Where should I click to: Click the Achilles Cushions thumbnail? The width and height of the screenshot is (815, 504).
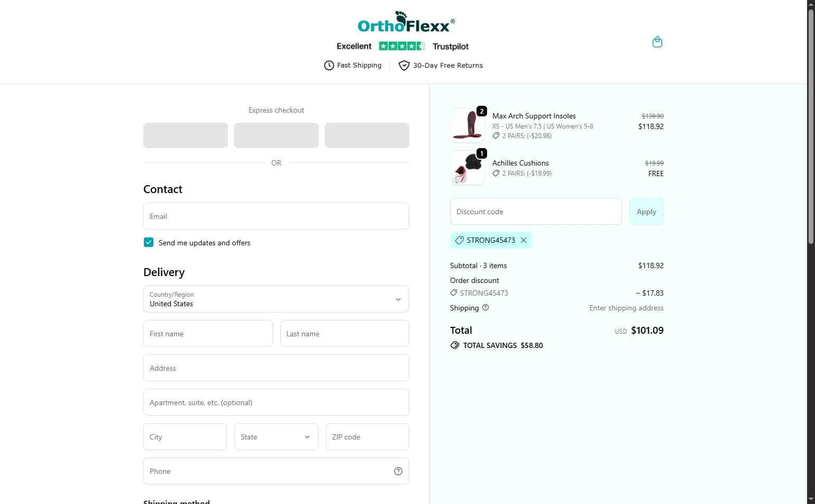468,168
